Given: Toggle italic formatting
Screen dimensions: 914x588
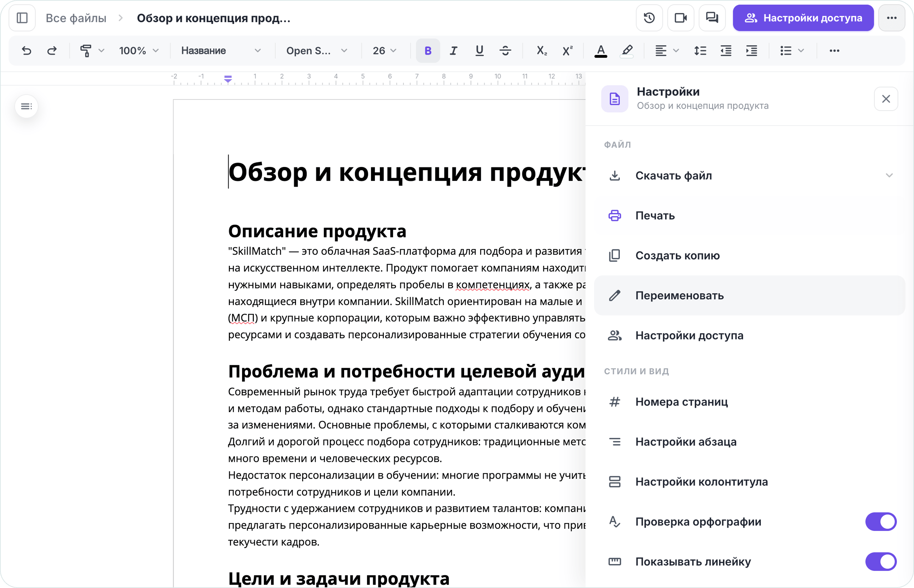Looking at the screenshot, I should click(453, 50).
